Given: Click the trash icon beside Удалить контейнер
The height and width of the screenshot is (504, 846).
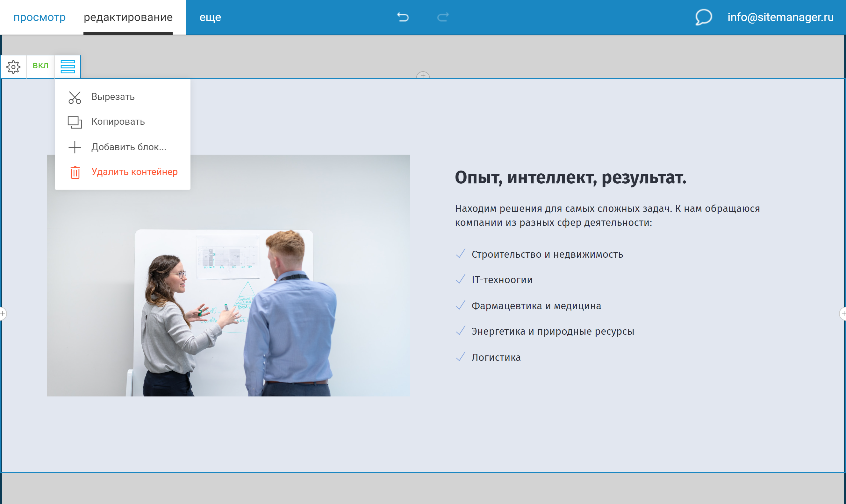Looking at the screenshot, I should 75,172.
